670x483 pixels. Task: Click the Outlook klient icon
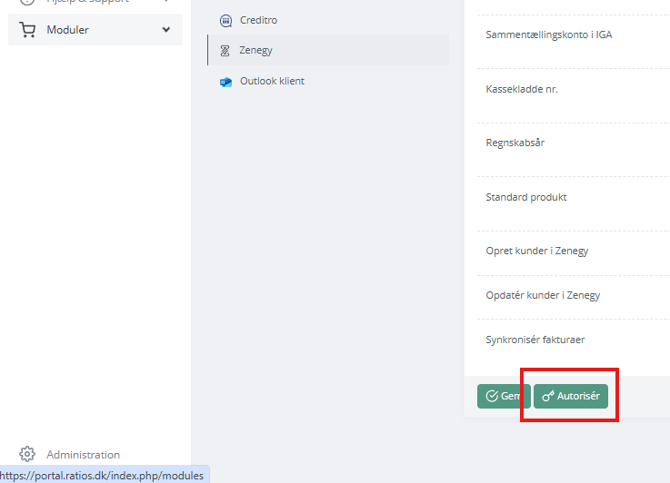click(226, 81)
